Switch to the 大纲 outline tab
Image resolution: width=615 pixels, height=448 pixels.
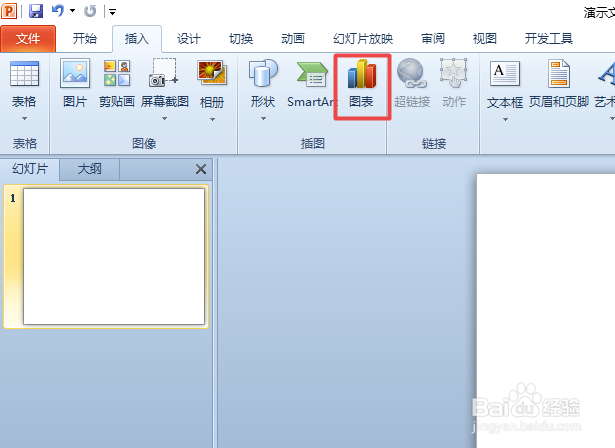coord(89,169)
